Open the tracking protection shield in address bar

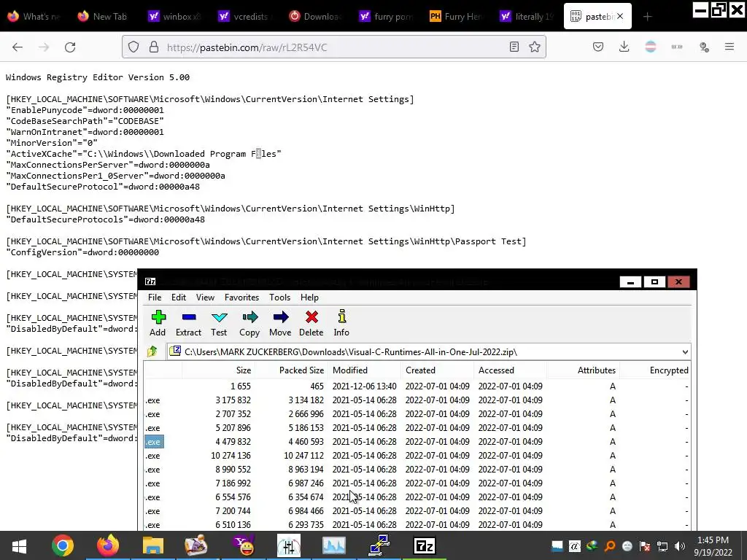[x=133, y=47]
